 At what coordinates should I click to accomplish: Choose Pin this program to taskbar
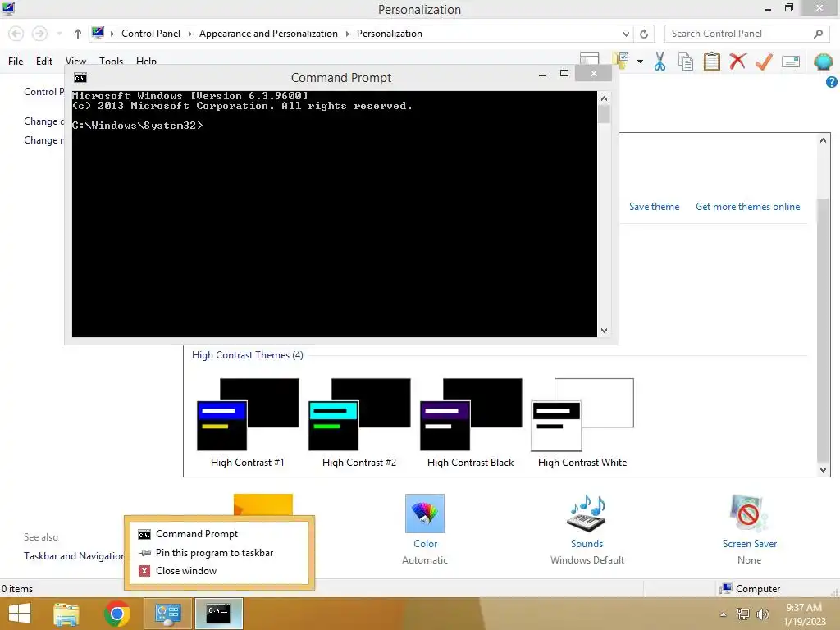tap(219, 553)
